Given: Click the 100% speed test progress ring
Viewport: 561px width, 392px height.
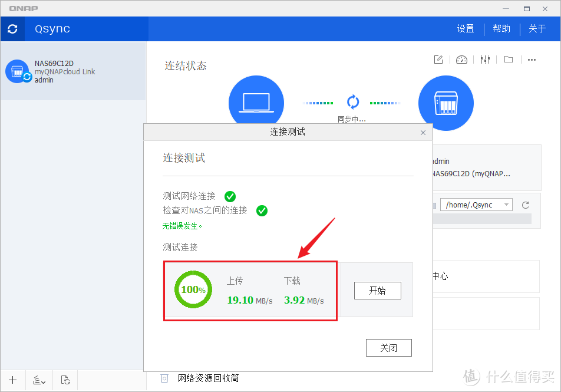Looking at the screenshot, I should pos(193,289).
